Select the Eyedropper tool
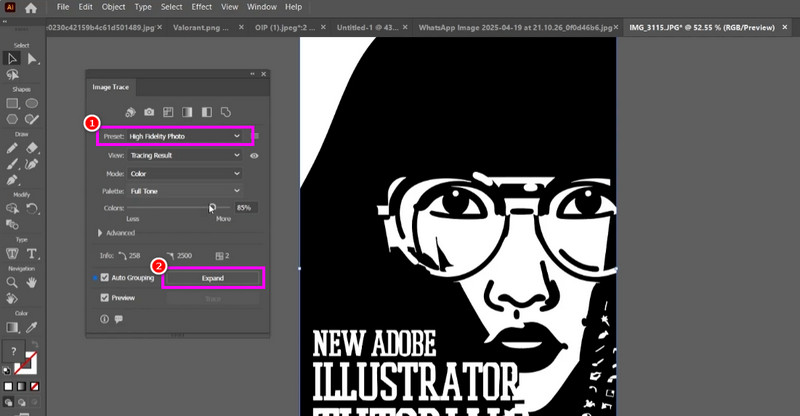The width and height of the screenshot is (800, 416). pos(32,327)
